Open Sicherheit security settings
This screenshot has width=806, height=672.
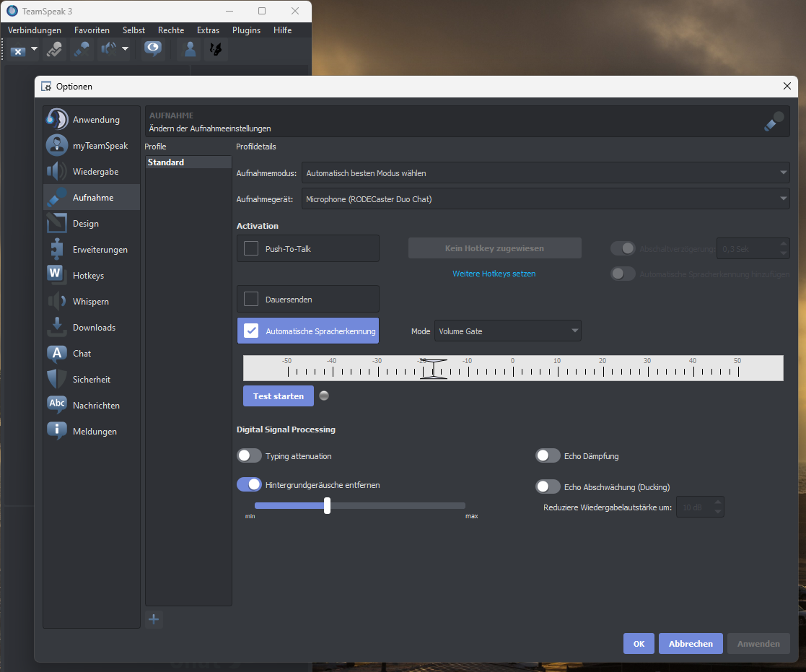click(x=92, y=380)
